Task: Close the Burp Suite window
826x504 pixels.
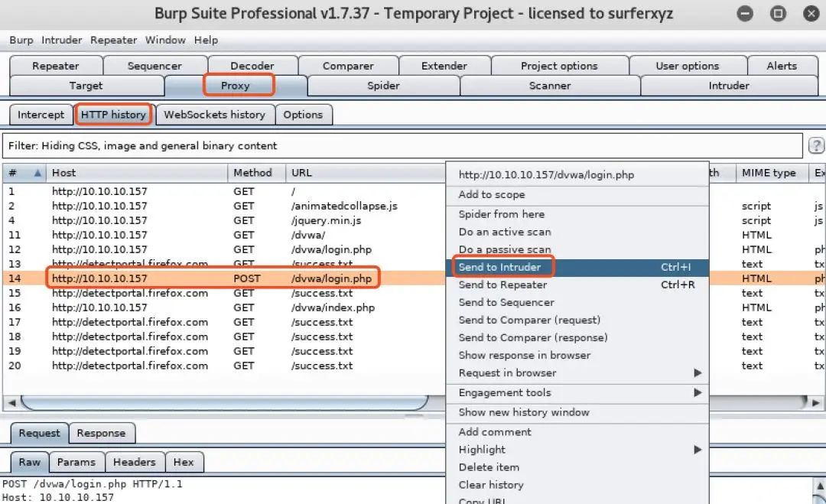Action: click(x=811, y=13)
